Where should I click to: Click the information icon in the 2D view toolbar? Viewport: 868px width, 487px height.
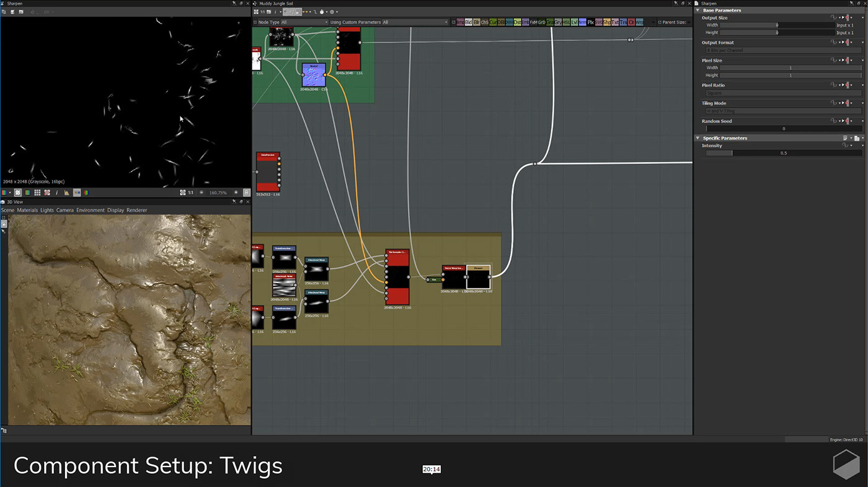click(57, 193)
